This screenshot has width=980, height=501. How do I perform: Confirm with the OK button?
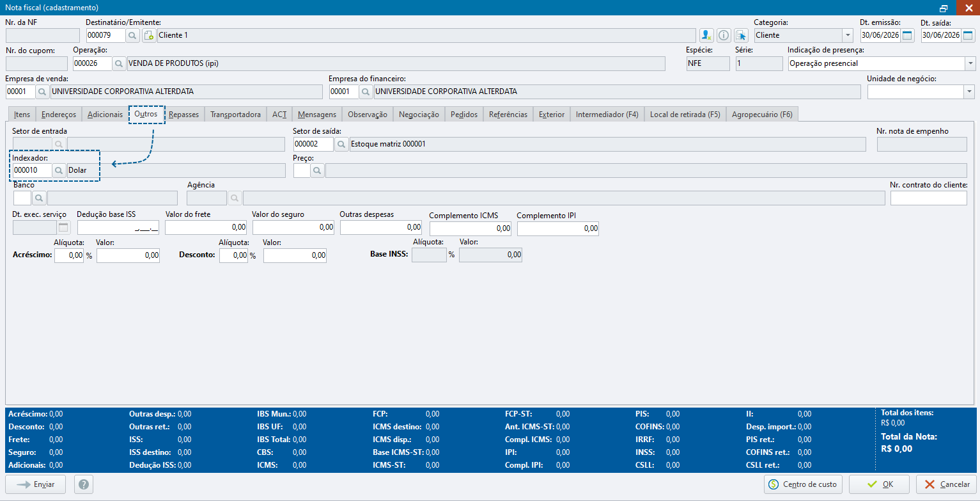click(880, 484)
